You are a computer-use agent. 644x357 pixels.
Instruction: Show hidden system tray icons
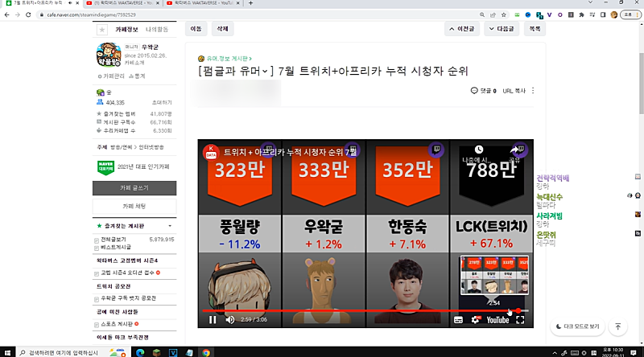coord(555,353)
